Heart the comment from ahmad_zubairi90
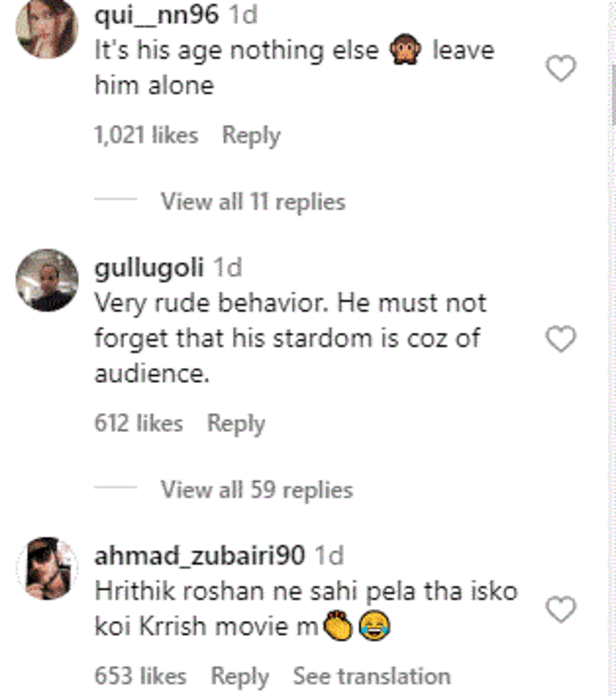Screen dimensions: 616x696 [563, 608]
